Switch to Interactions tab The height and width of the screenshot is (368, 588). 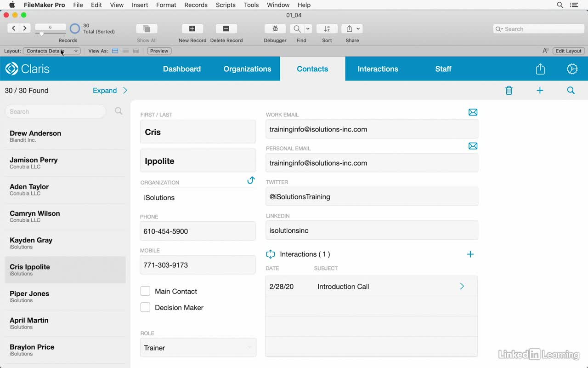(378, 69)
